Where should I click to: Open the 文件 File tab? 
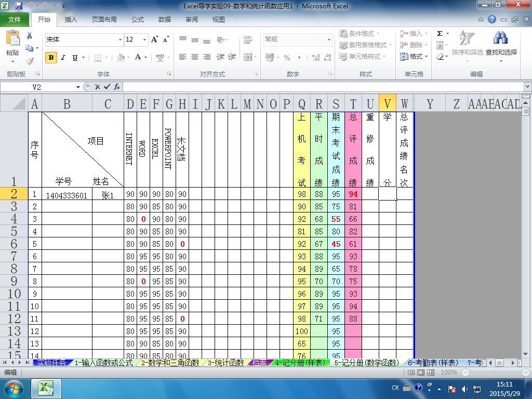click(14, 20)
